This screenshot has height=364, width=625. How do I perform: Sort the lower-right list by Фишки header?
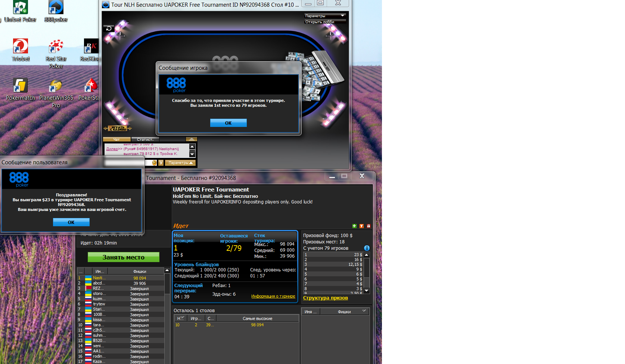[344, 311]
